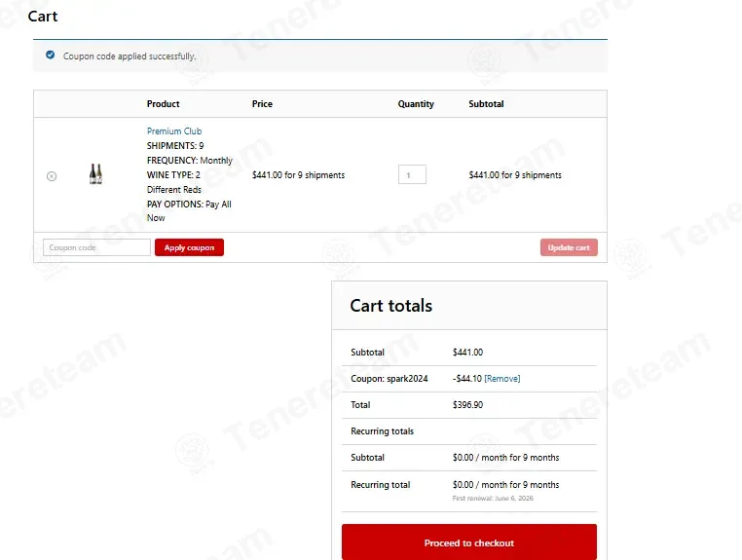Open the wine bottles product thumbnail

click(95, 174)
